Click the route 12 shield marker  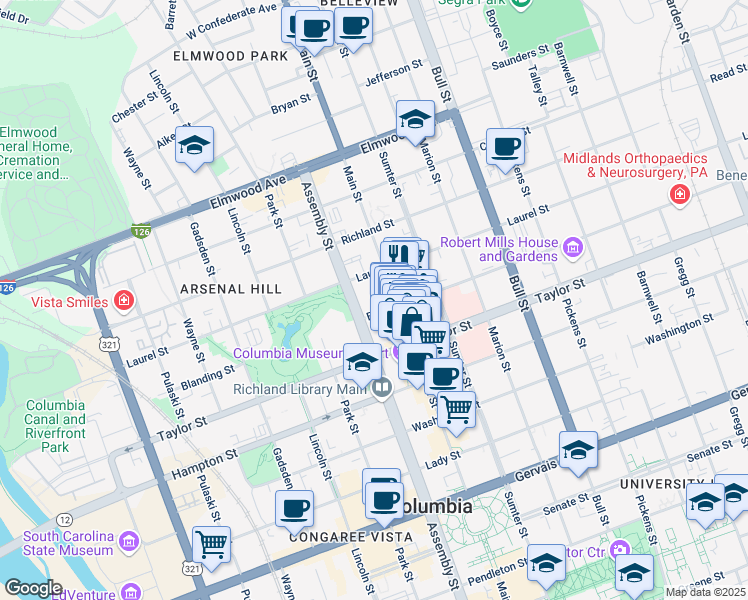click(64, 520)
